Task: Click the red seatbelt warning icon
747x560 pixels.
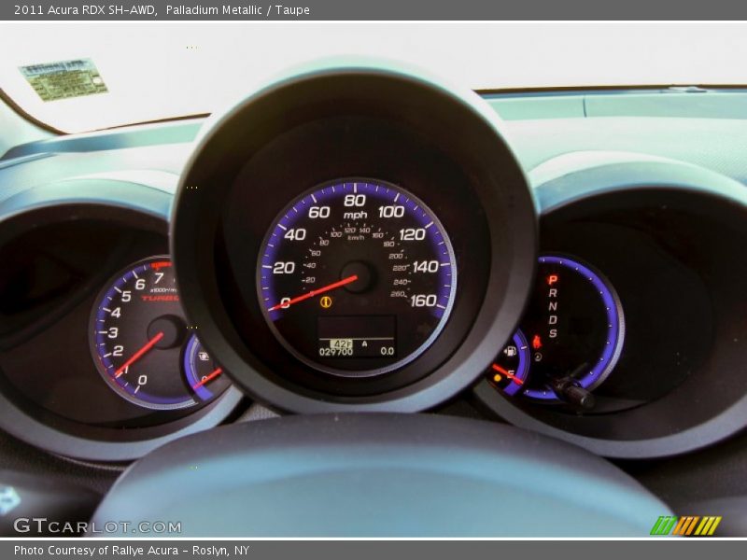Action: (x=537, y=343)
